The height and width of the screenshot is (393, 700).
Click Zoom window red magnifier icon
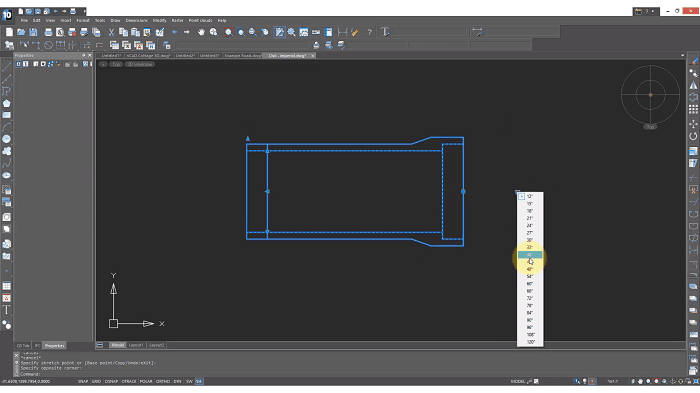click(x=229, y=32)
